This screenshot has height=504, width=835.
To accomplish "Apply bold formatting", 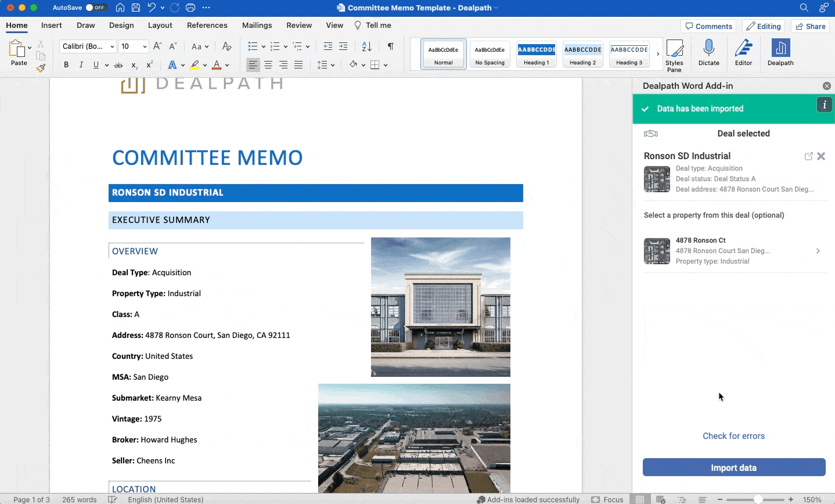I will point(66,65).
